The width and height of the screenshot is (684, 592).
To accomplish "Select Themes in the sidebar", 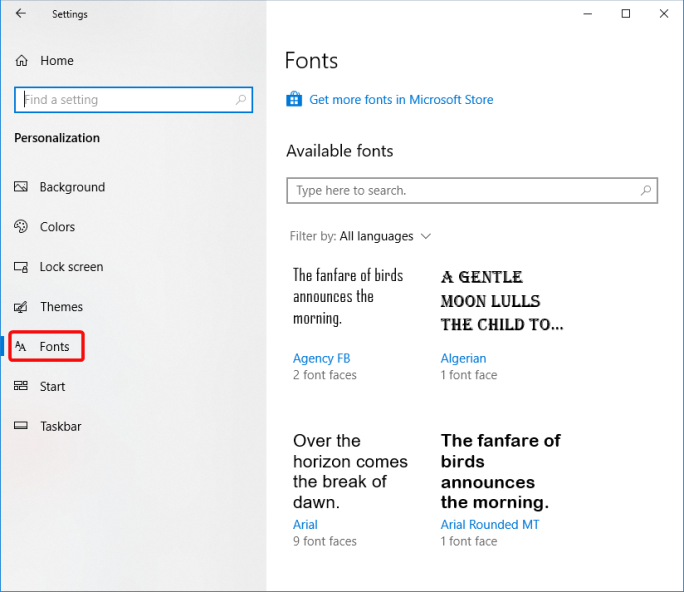I will (61, 307).
